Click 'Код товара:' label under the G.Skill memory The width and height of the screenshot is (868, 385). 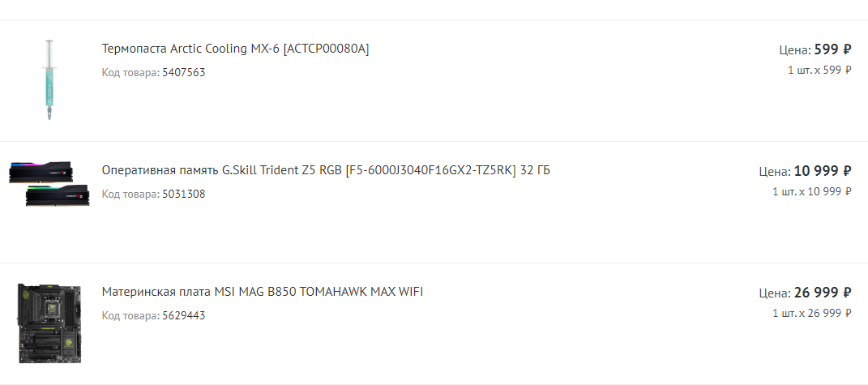pyautogui.click(x=130, y=195)
